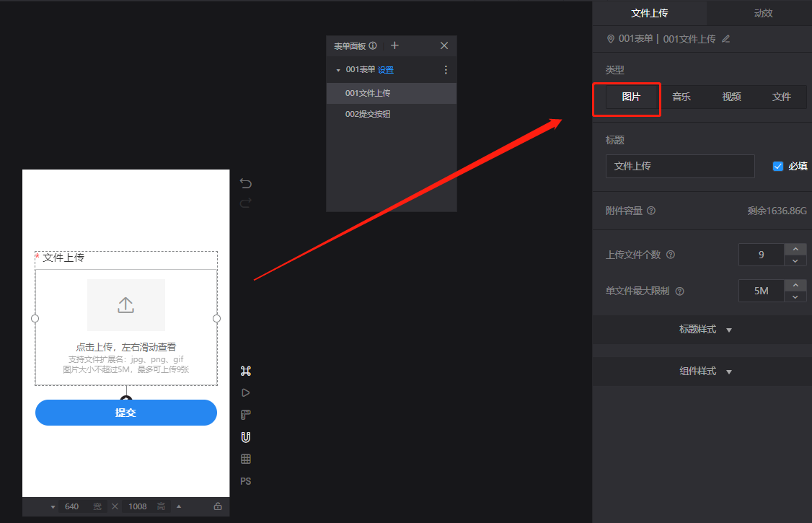The width and height of the screenshot is (812, 523).
Task: Click the 剩余1636.86G capacity text
Action: [x=777, y=211]
